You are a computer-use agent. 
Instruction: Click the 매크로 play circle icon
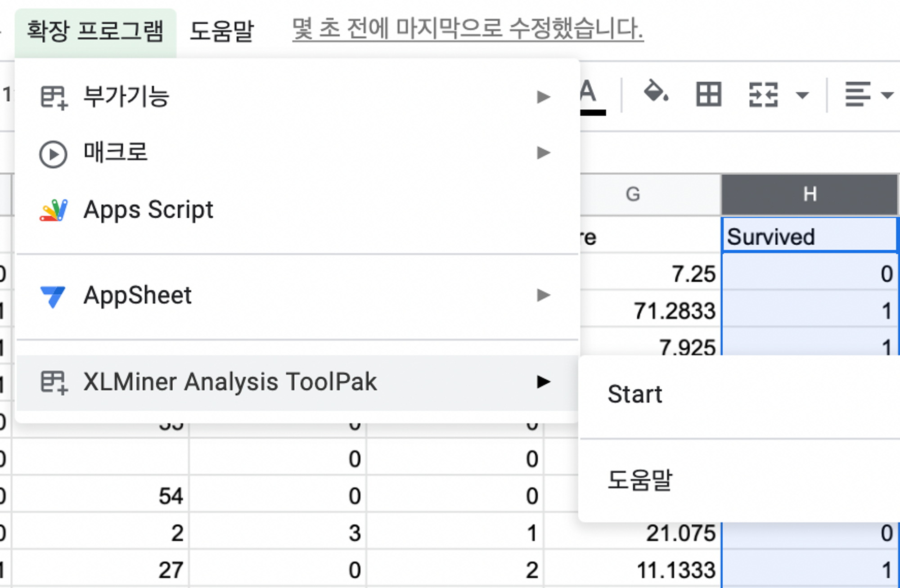click(53, 154)
